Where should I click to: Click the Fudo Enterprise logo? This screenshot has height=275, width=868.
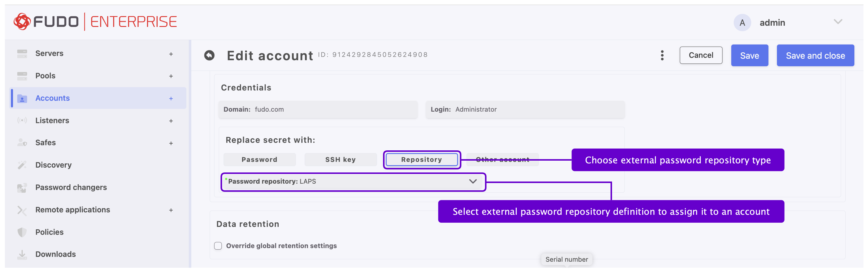point(95,22)
